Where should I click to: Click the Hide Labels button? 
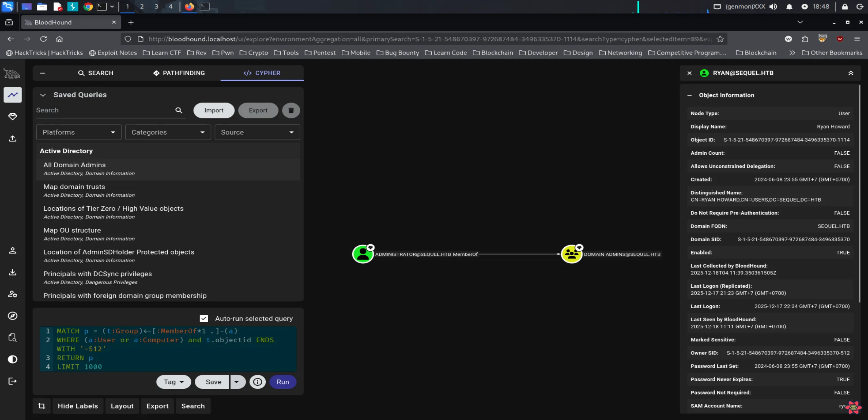point(78,406)
